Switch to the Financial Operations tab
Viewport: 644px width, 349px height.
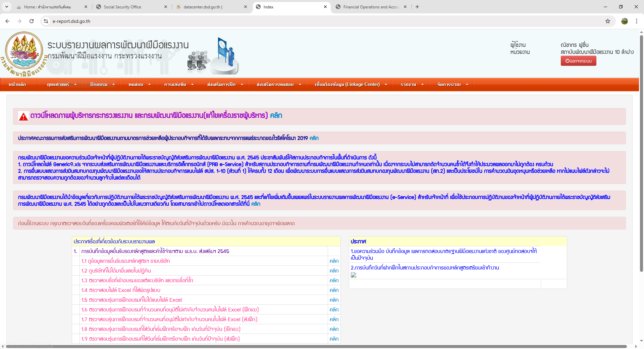click(x=371, y=7)
